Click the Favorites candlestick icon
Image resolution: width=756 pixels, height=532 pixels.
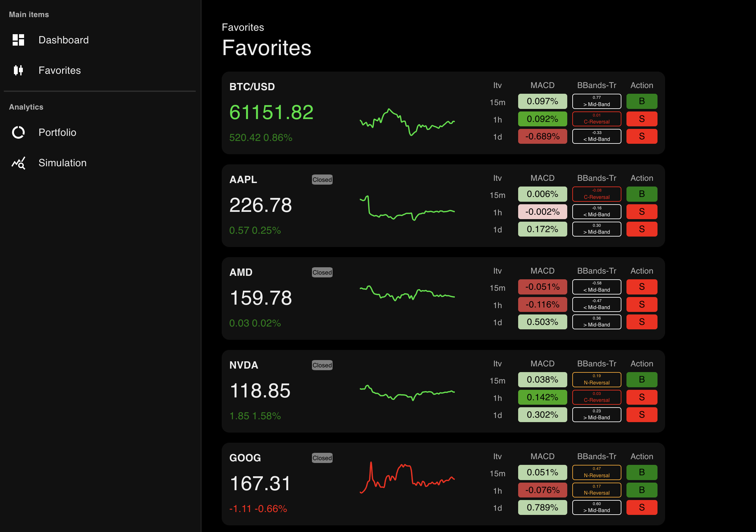[x=18, y=70]
